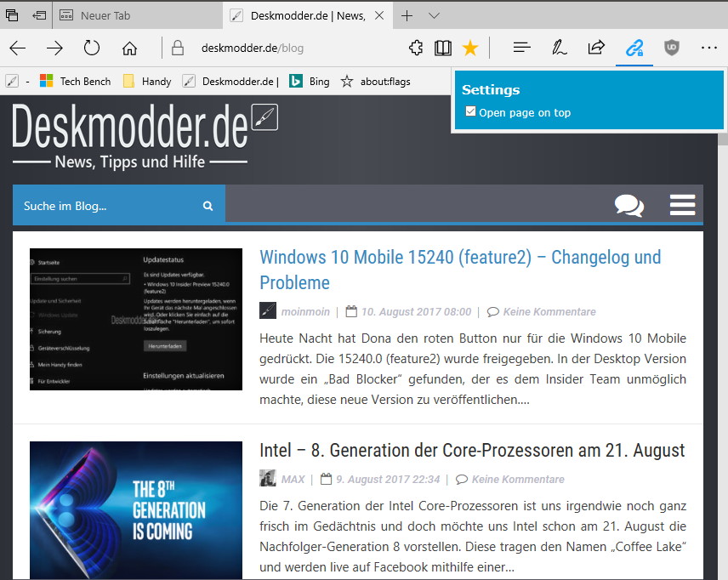This screenshot has width=728, height=580.
Task: Go to the home page
Action: (x=129, y=48)
